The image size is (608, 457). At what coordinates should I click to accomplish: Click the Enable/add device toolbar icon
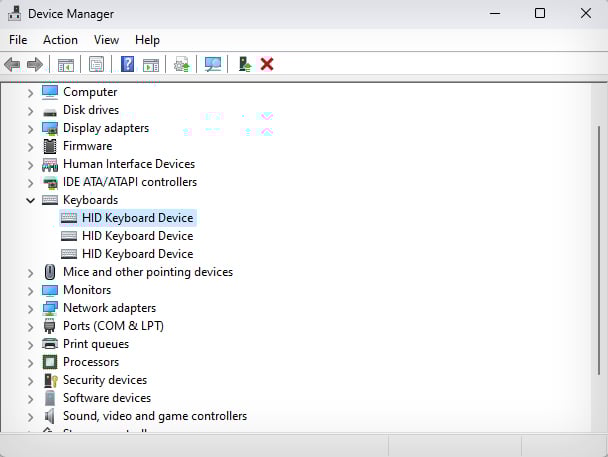coord(245,64)
